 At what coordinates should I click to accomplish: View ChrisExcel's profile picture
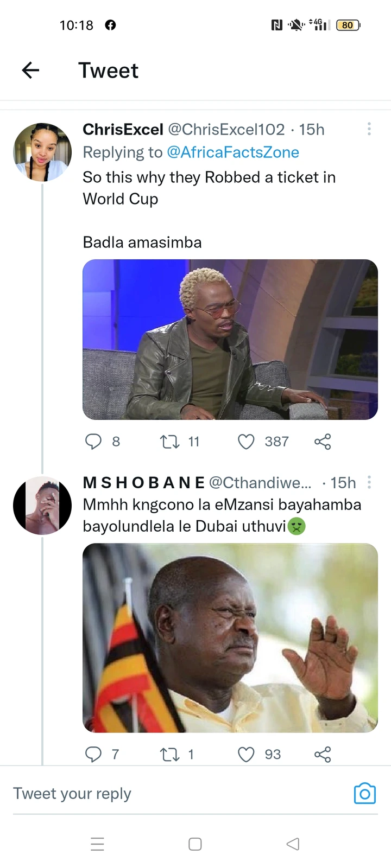[x=42, y=152]
